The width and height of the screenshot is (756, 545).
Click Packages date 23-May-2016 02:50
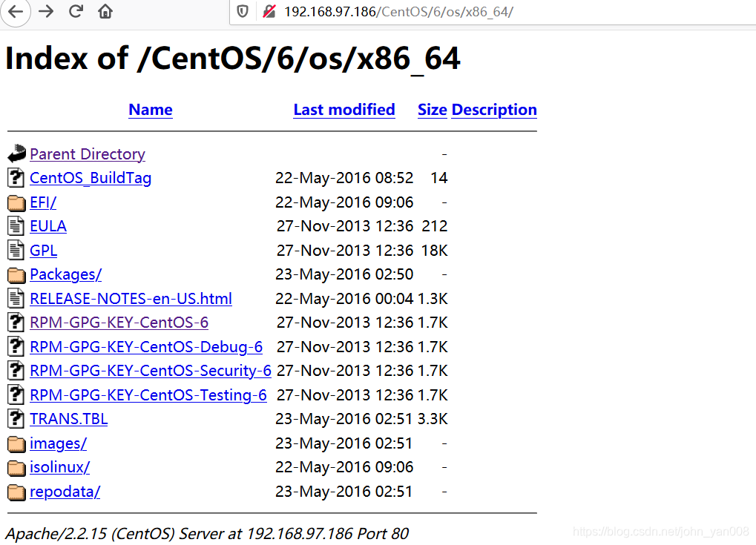point(344,274)
